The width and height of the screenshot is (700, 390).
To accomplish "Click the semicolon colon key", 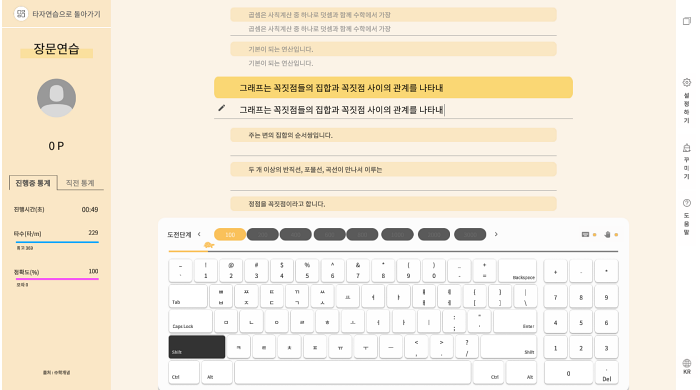I will click(454, 322).
